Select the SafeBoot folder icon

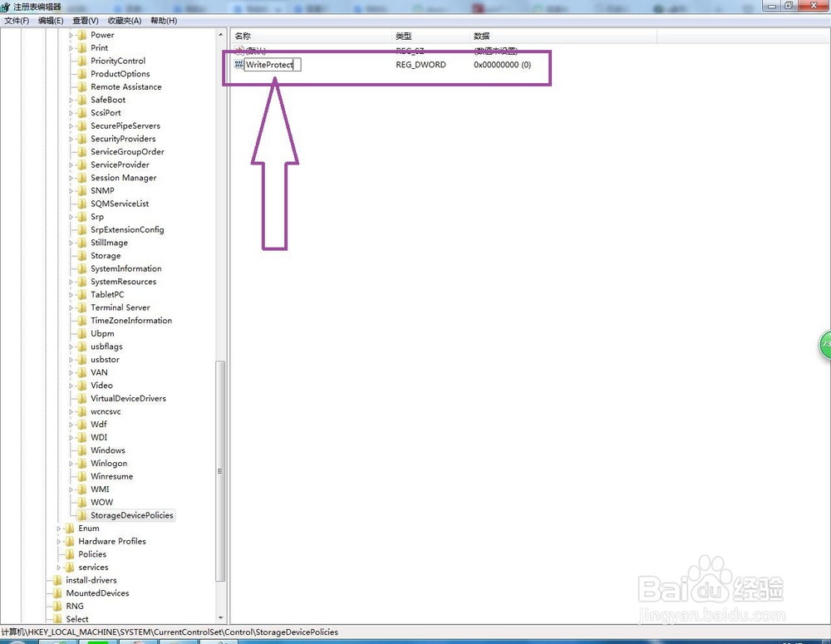tap(82, 100)
